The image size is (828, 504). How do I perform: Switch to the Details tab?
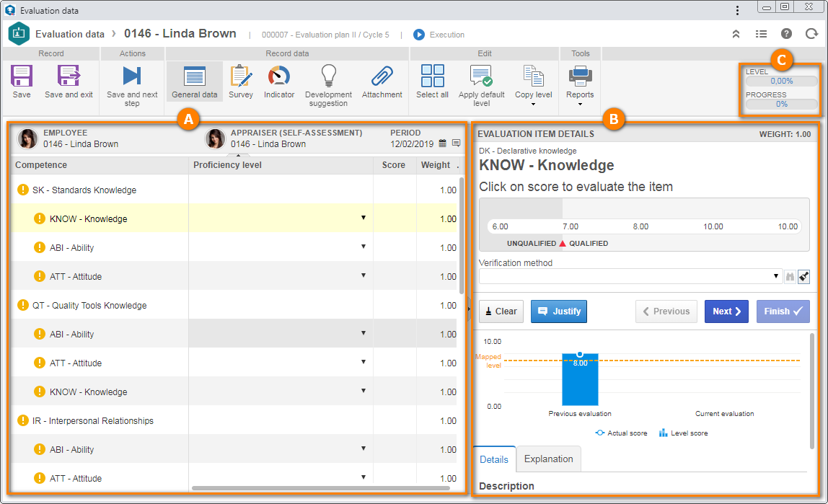494,459
